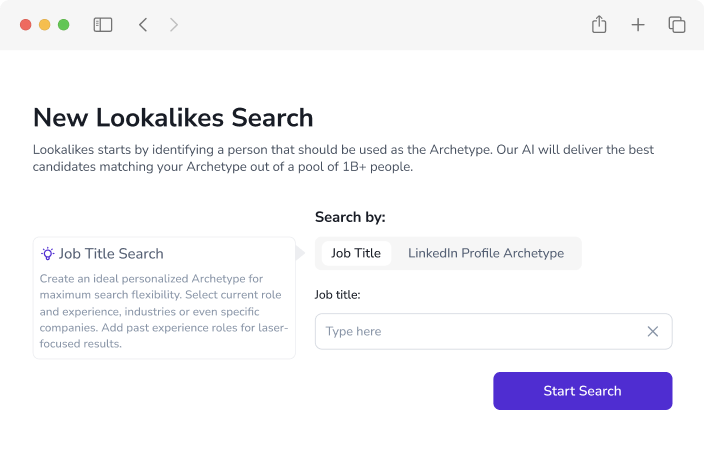Viewport: 705px width, 460px height.
Task: Close the window with red button
Action: pos(26,25)
